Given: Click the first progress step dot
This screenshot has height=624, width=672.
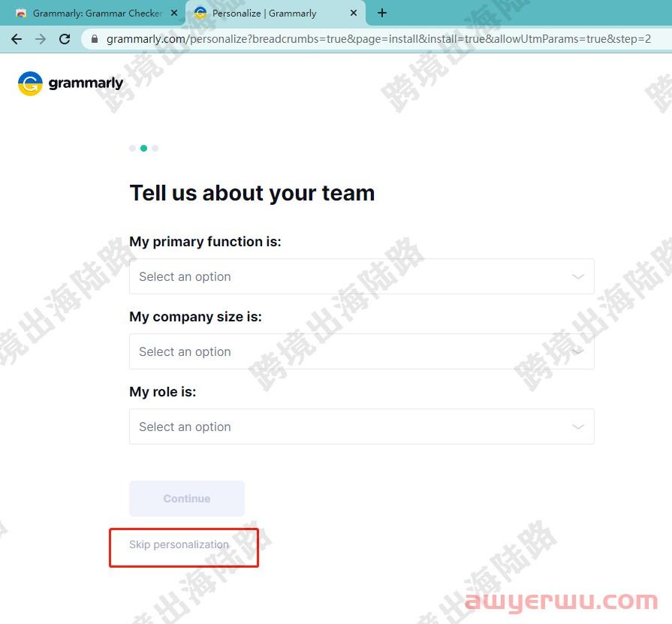Looking at the screenshot, I should [x=132, y=148].
